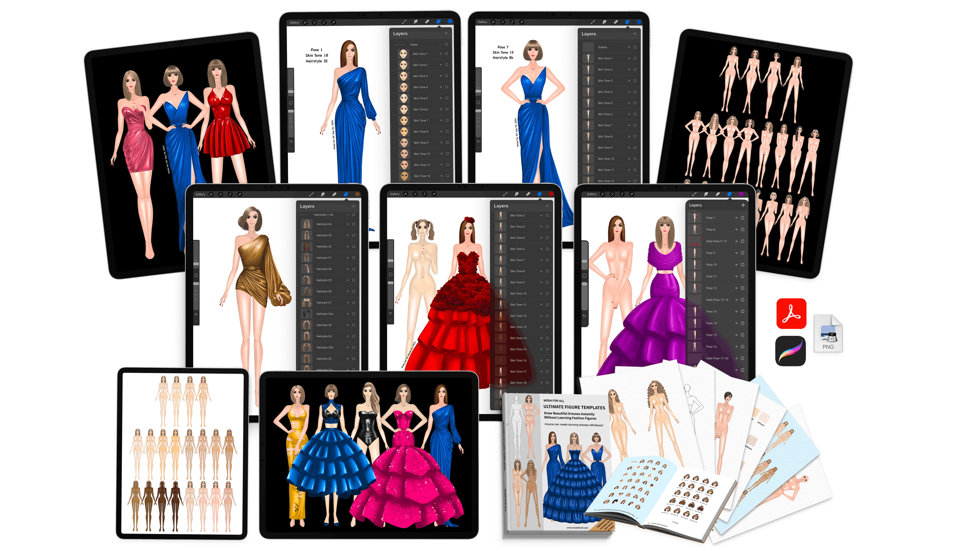Tap the undo arrow on purple dress sidebar

584,316
